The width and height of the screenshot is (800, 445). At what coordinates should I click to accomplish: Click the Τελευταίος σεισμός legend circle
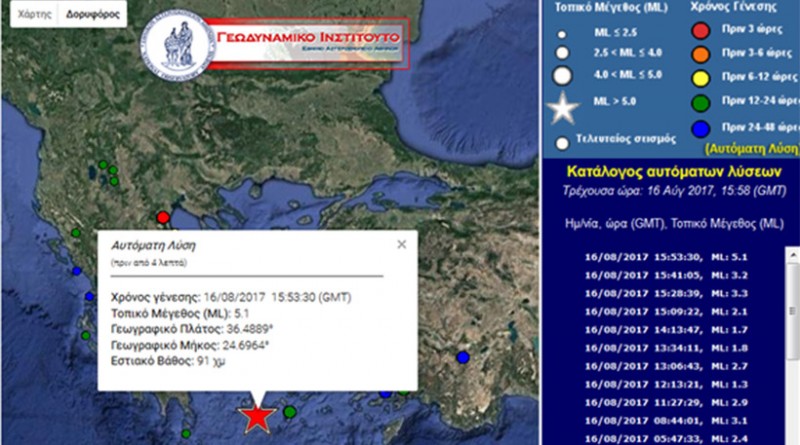[563, 141]
